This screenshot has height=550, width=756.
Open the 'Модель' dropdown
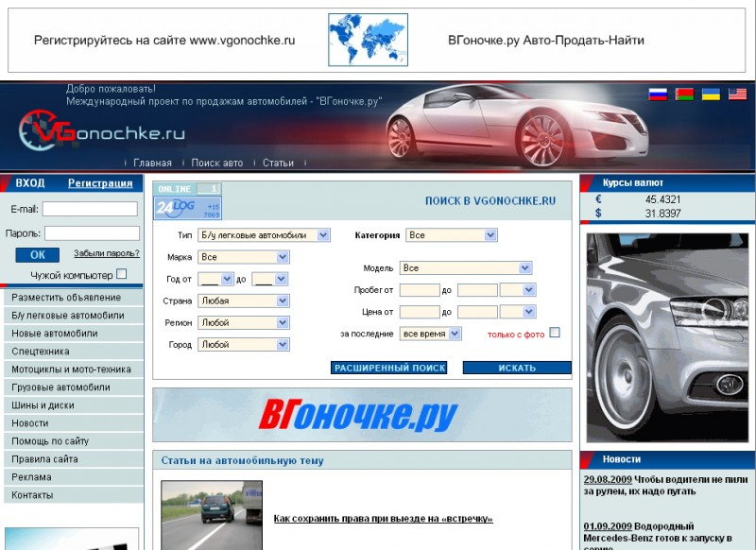click(x=468, y=268)
